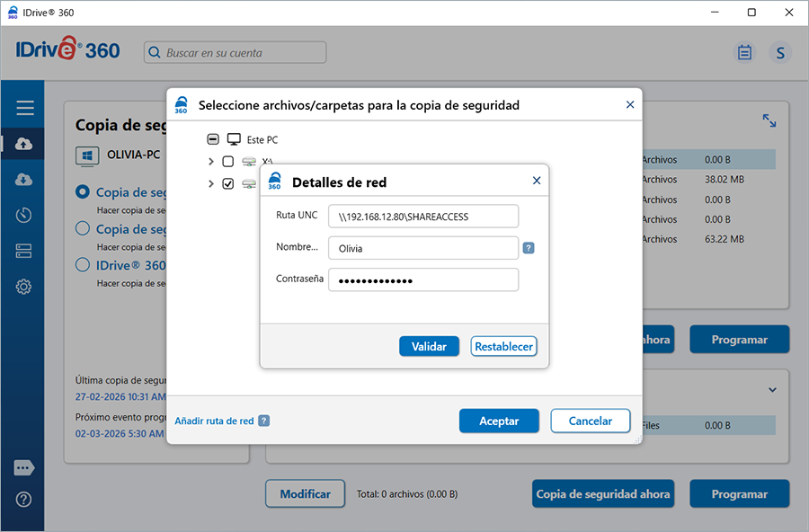
Task: Click the Modificar button
Action: point(305,494)
